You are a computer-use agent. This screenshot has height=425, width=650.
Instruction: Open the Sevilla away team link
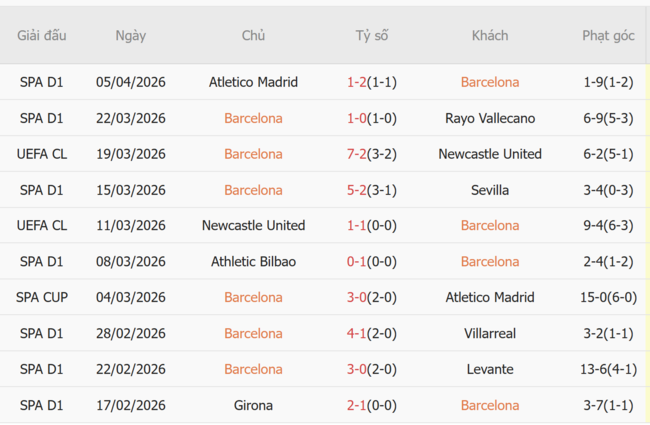pyautogui.click(x=489, y=190)
